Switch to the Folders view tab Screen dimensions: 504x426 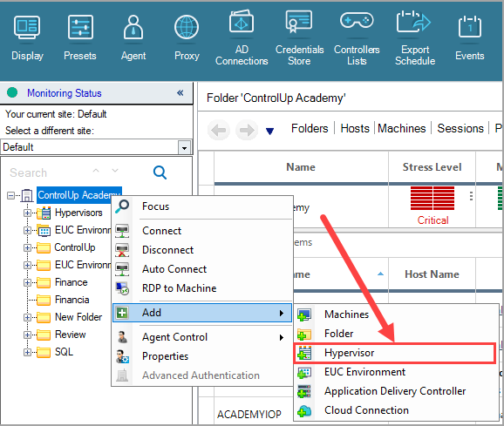[310, 128]
